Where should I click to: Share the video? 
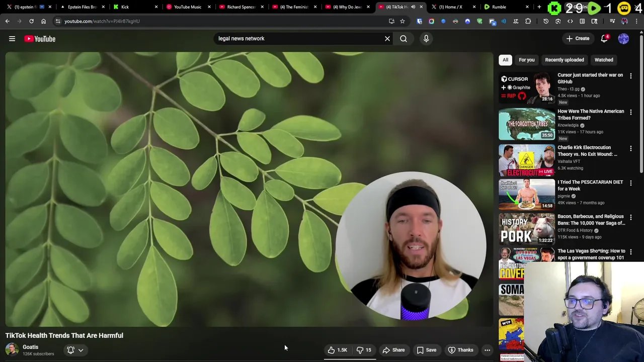click(x=393, y=350)
